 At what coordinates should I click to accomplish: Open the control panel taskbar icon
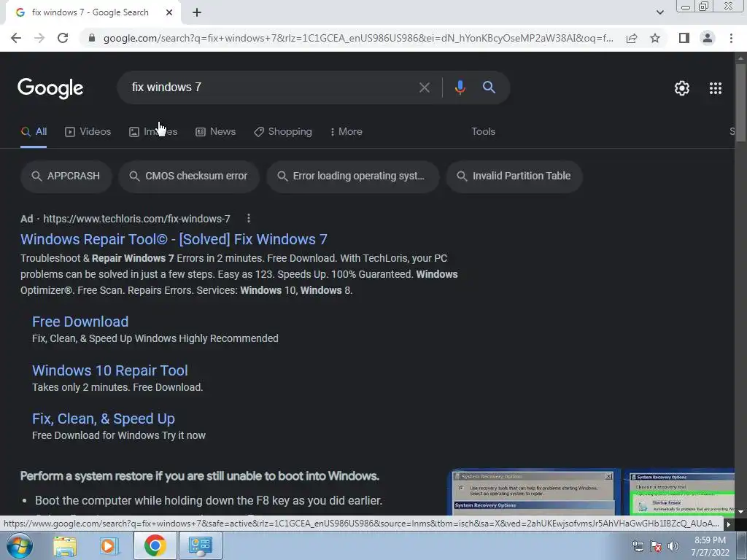pos(200,545)
